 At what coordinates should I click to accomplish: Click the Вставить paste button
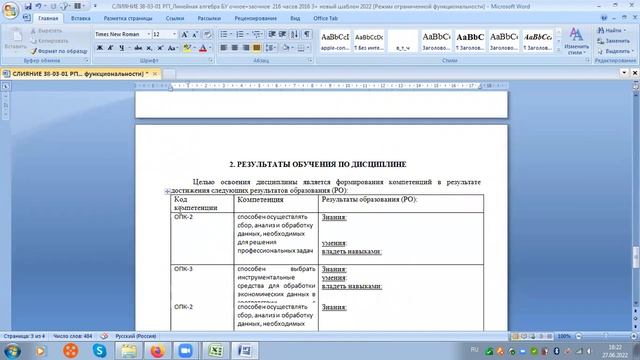click(x=16, y=40)
